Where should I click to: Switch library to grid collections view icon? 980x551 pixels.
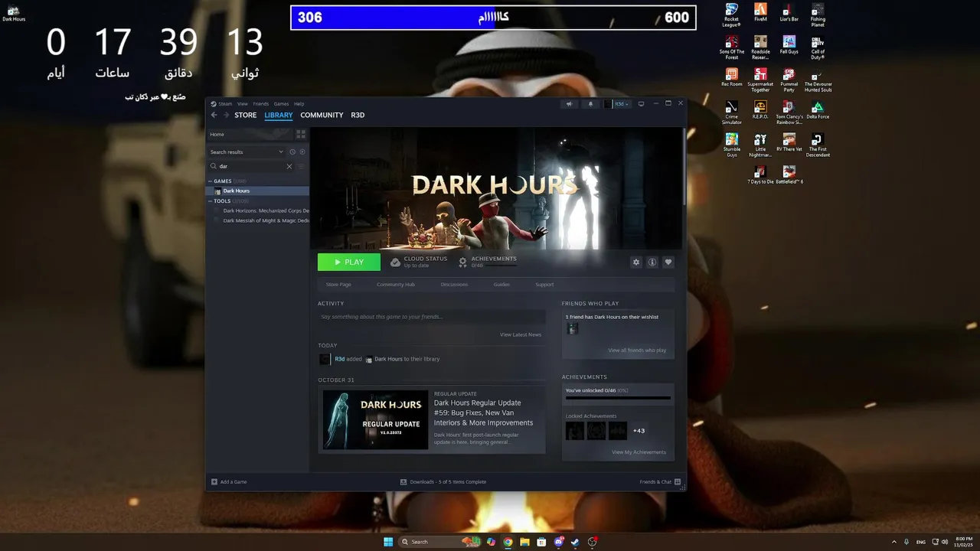[x=301, y=134]
